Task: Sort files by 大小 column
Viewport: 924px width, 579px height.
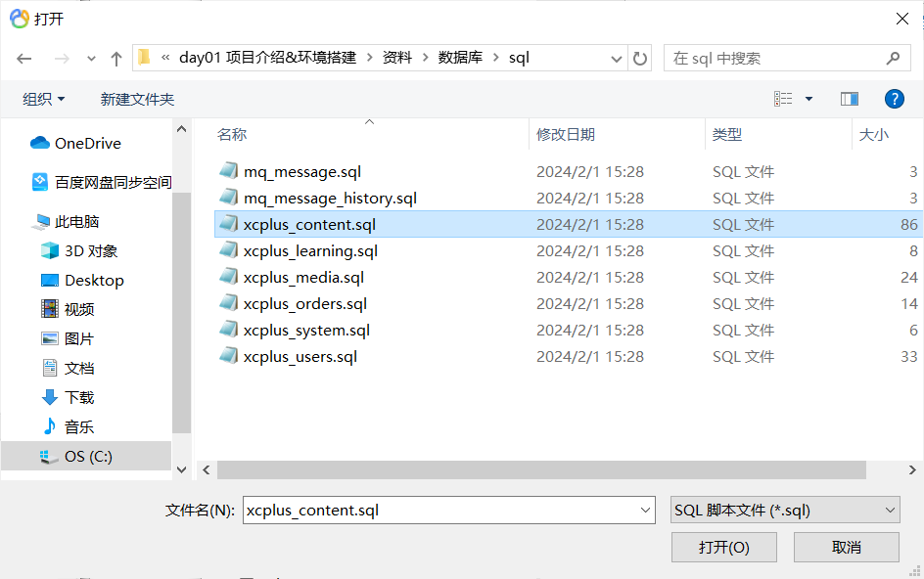Action: pyautogui.click(x=873, y=135)
